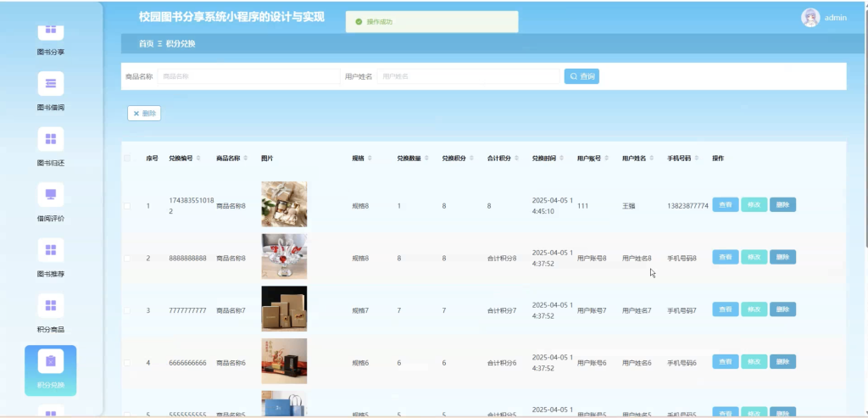Check the row 4 checkbox
This screenshot has width=868, height=418.
(127, 363)
